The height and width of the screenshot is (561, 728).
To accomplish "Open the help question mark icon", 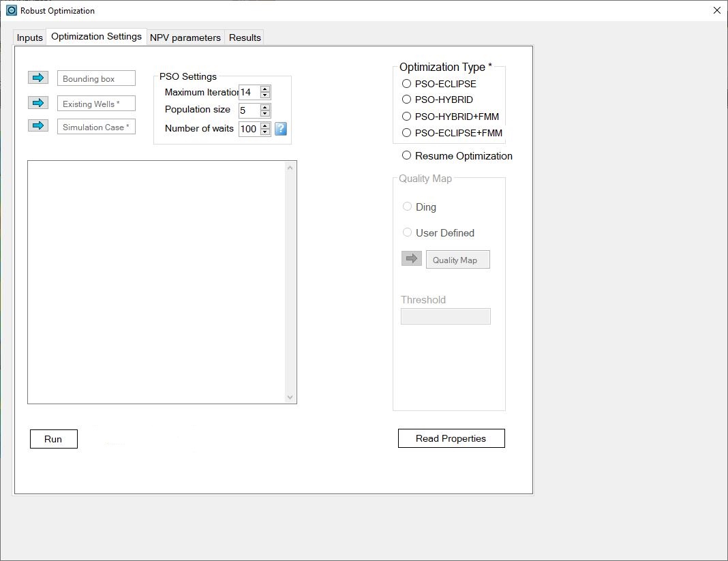I will pyautogui.click(x=280, y=129).
